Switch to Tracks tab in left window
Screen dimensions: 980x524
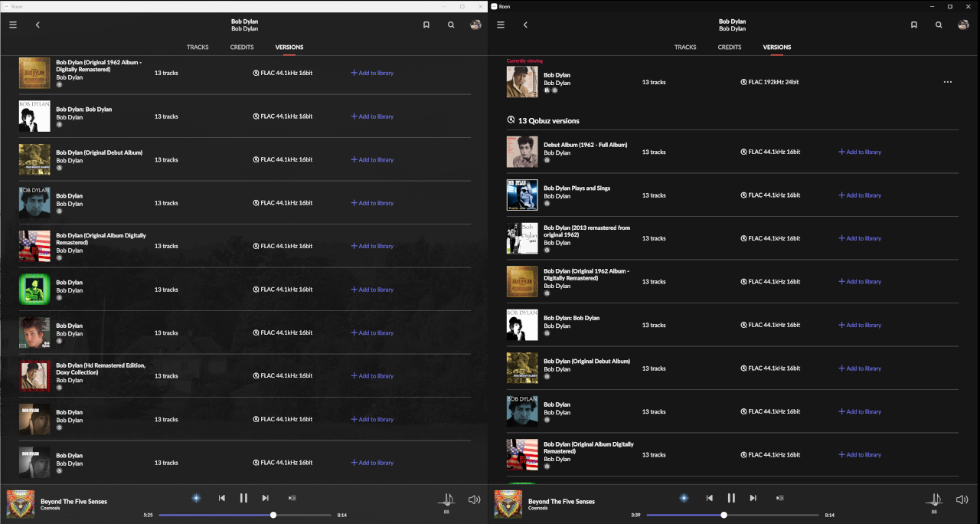[x=198, y=47]
